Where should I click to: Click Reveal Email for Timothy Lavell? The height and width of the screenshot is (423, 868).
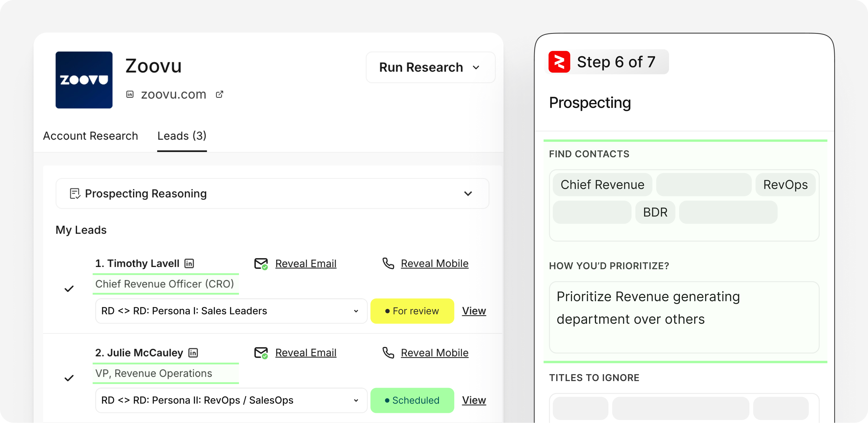click(306, 263)
